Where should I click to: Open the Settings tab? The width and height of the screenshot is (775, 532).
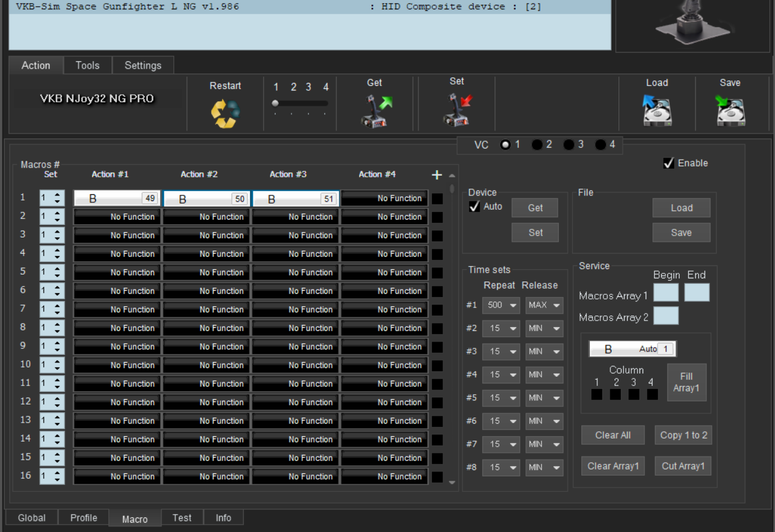[143, 66]
